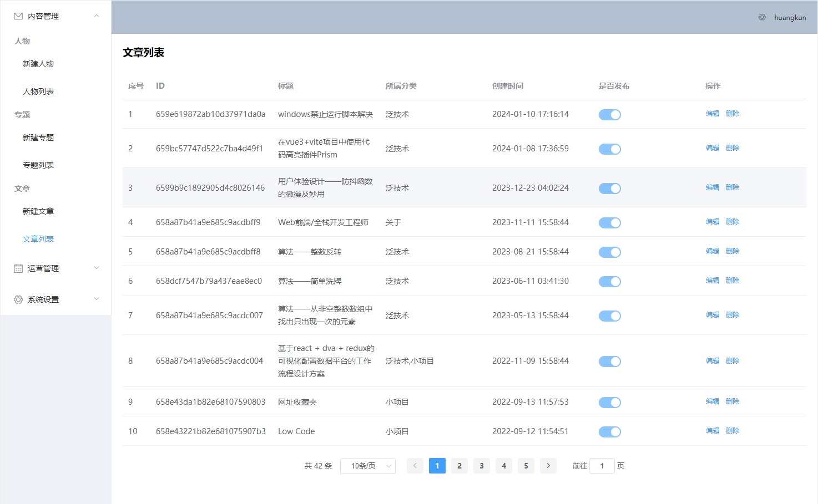
Task: Click the next page arrow in the pagination
Action: (x=548, y=466)
